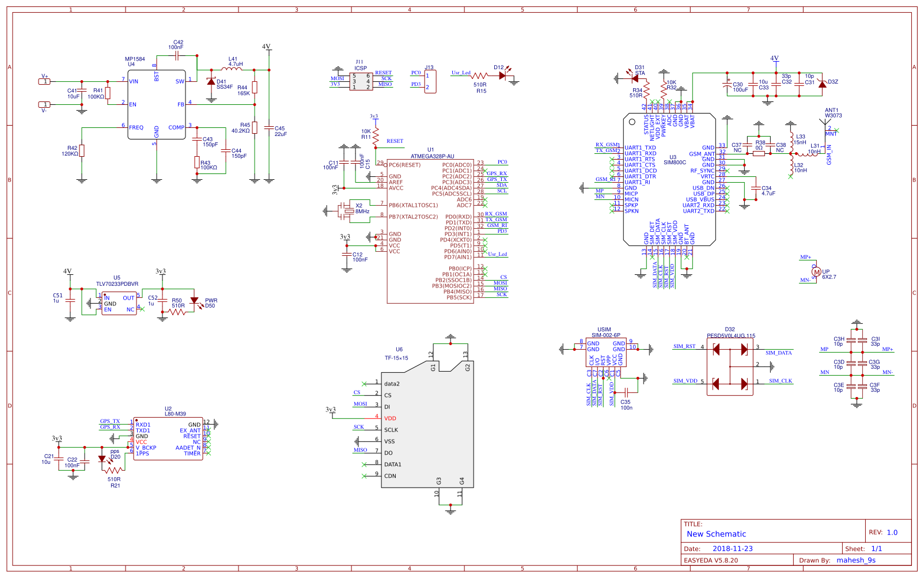Screen dimensions: 924x578
Task: Select the TLV70233PDBVR regulator U5
Action: 118,303
